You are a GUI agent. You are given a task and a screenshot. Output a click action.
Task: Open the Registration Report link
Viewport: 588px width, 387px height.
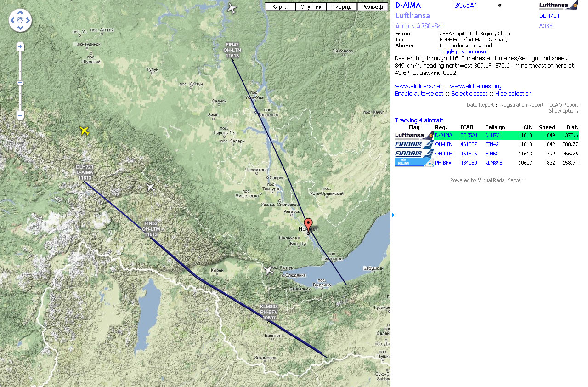(x=522, y=105)
